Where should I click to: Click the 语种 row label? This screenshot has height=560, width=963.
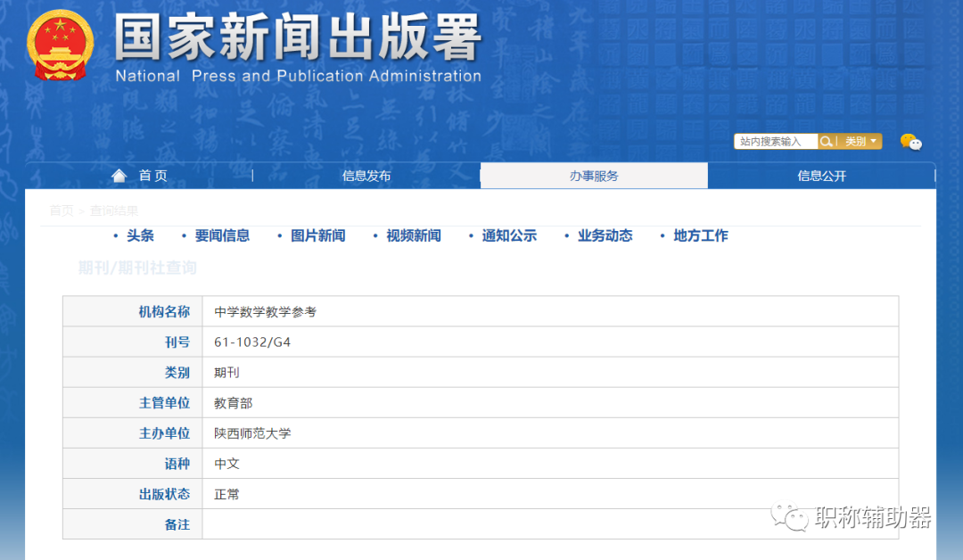[x=177, y=464]
